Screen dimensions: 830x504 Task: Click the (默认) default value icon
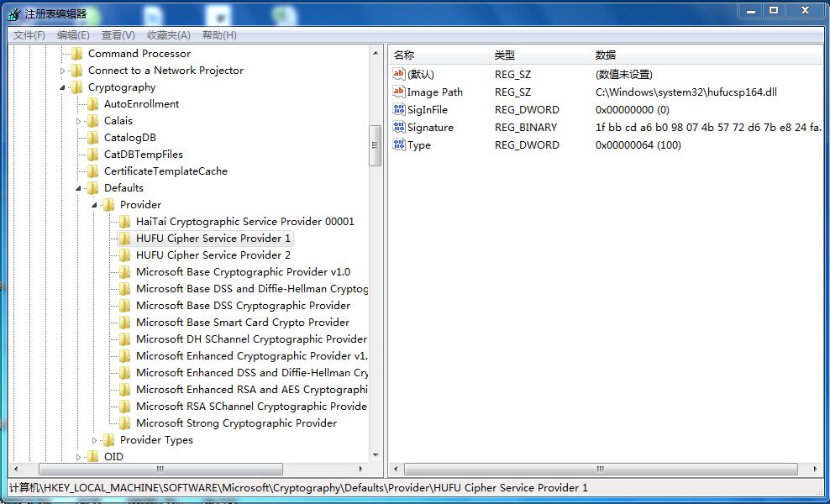399,75
